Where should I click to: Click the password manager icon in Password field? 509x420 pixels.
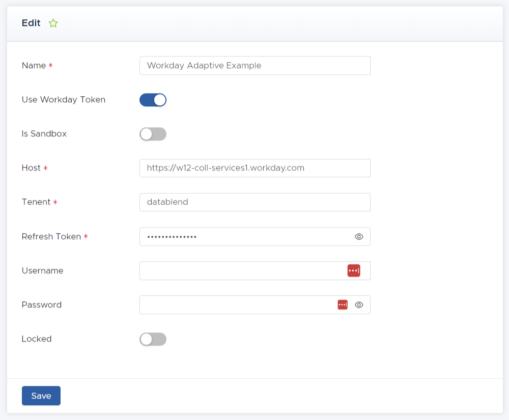pyautogui.click(x=342, y=304)
